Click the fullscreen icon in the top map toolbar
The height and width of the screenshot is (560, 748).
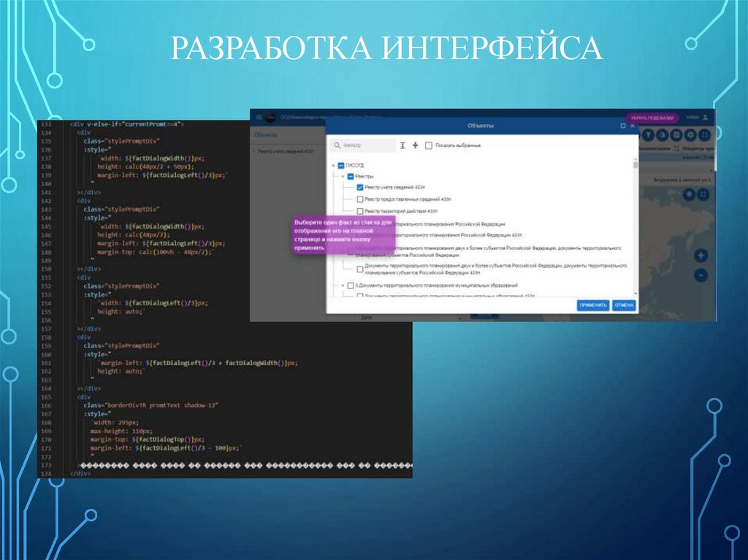pos(705,135)
